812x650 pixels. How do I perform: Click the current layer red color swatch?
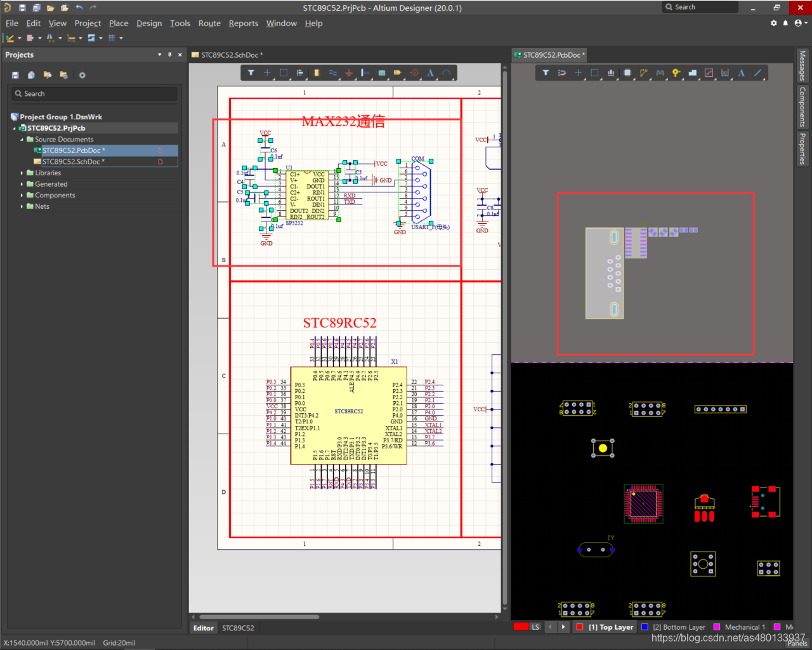[521, 627]
